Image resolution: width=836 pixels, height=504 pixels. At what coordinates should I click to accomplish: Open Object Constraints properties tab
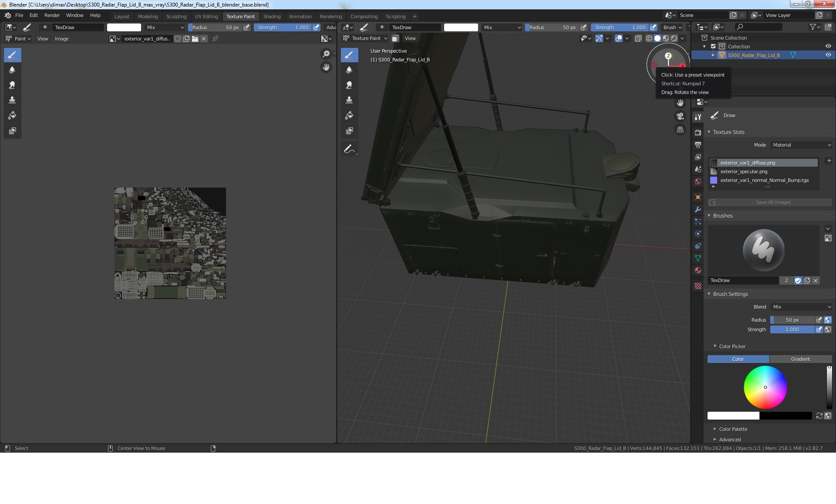pos(698,246)
